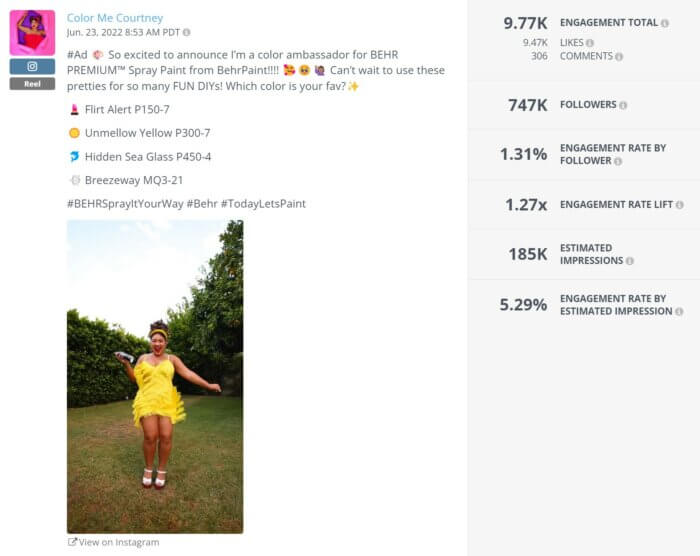Click the Reel badge label
The image size is (700, 556).
click(x=32, y=84)
